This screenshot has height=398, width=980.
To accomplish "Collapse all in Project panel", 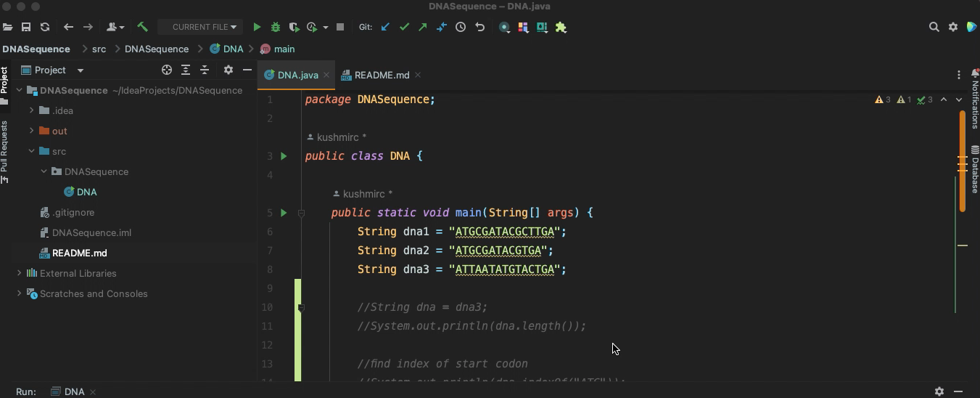I will point(205,70).
